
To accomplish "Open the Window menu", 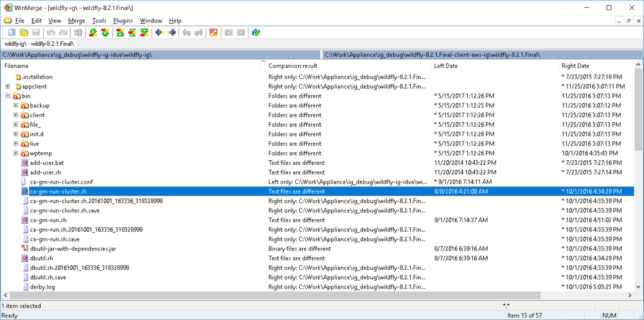I will click(151, 21).
